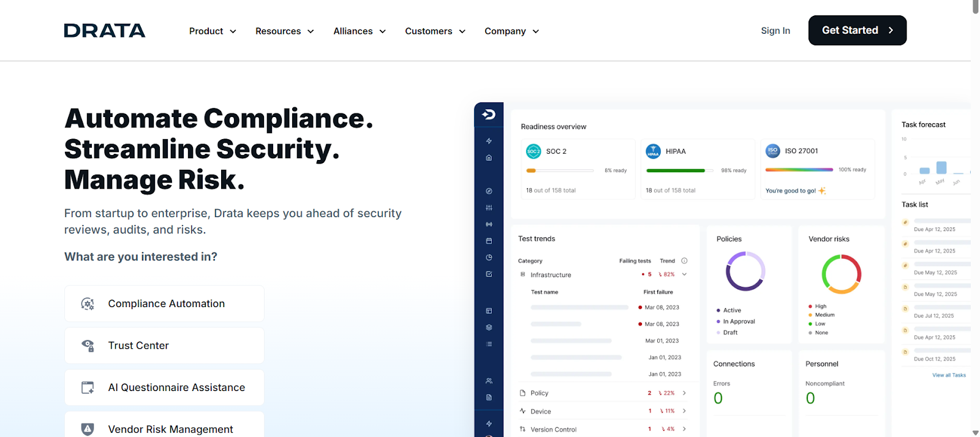Collapse the Infrastructure row chevron
The height and width of the screenshot is (437, 980).
(684, 274)
